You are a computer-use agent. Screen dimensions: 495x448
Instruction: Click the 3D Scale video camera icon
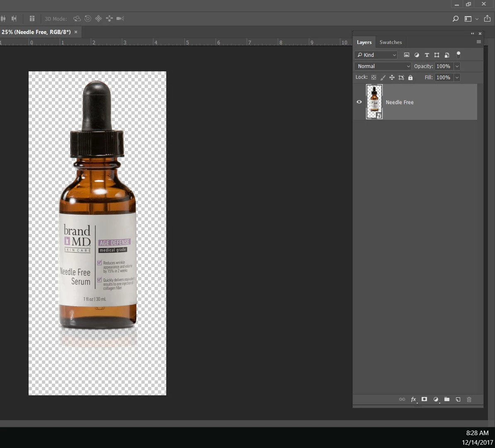[120, 19]
